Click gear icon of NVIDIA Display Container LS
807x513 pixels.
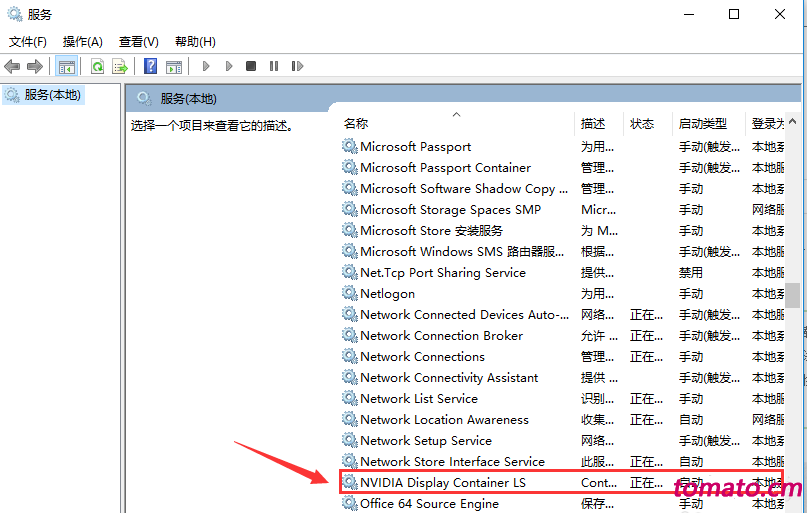click(x=349, y=482)
